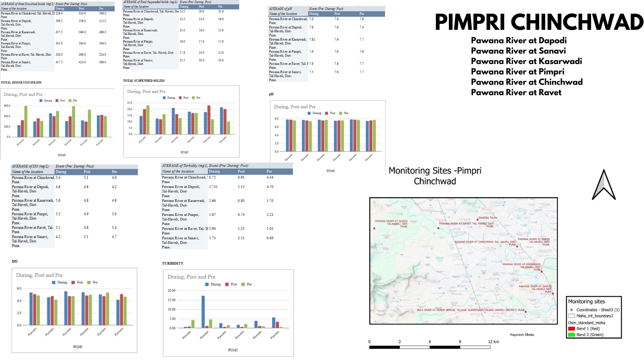Click the Pawana River at Ravet map marker
The width and height of the screenshot is (644, 362).
[438, 228]
